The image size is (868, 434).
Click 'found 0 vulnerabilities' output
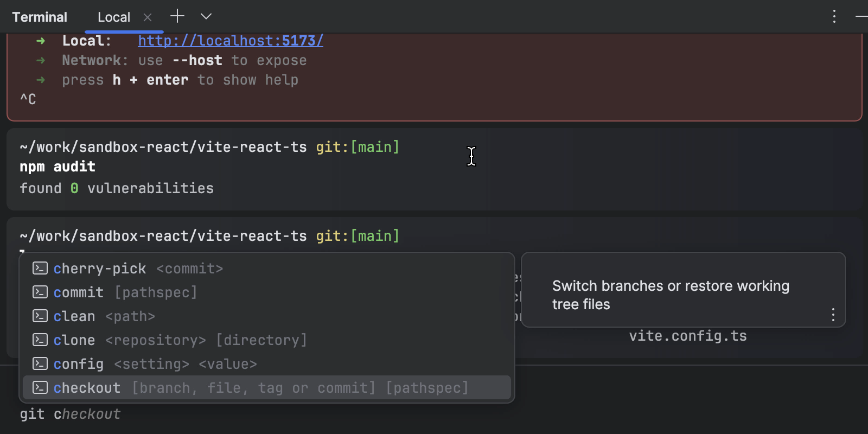pos(117,188)
